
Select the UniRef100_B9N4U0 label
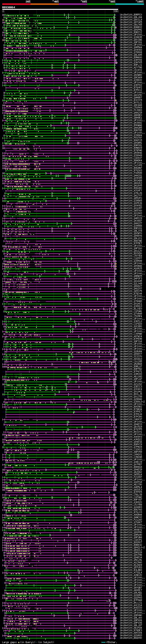[x=131, y=57]
